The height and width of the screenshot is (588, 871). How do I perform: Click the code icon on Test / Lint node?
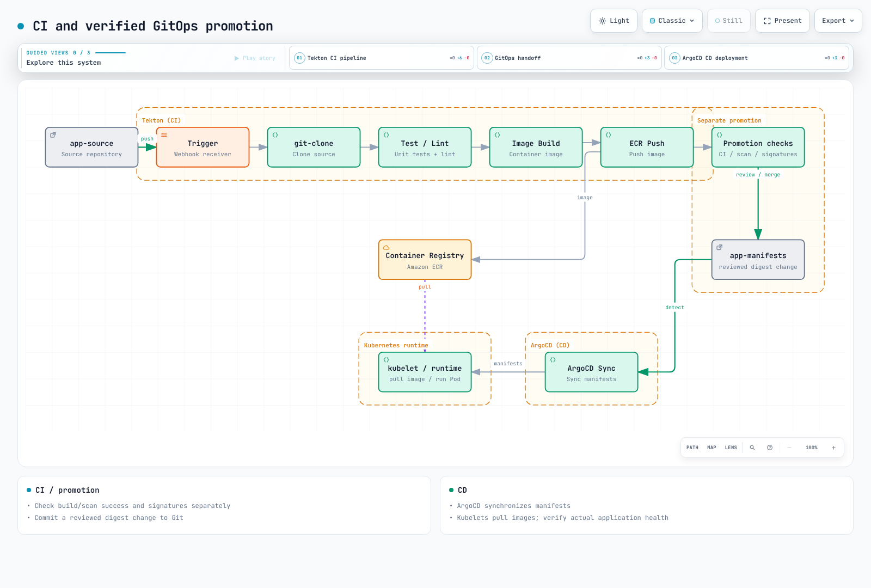386,134
